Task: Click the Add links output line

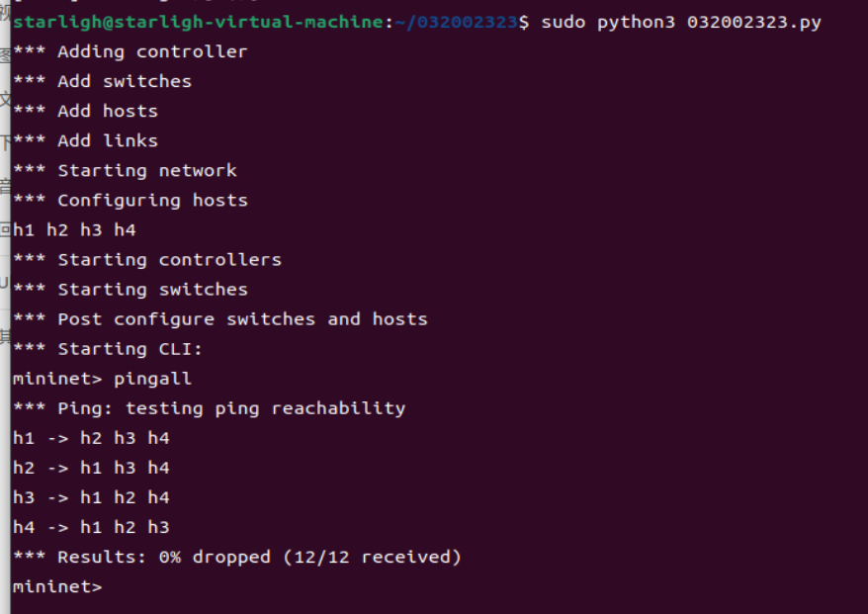Action: pos(86,140)
